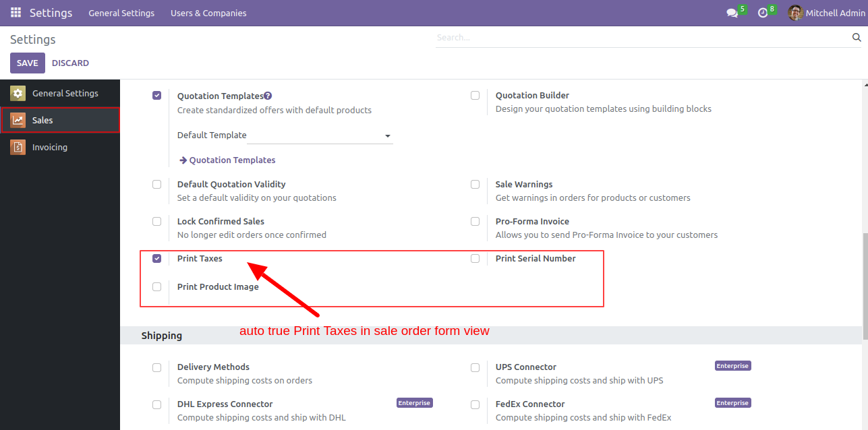
Task: Open the Default Template dropdown
Action: (320, 135)
